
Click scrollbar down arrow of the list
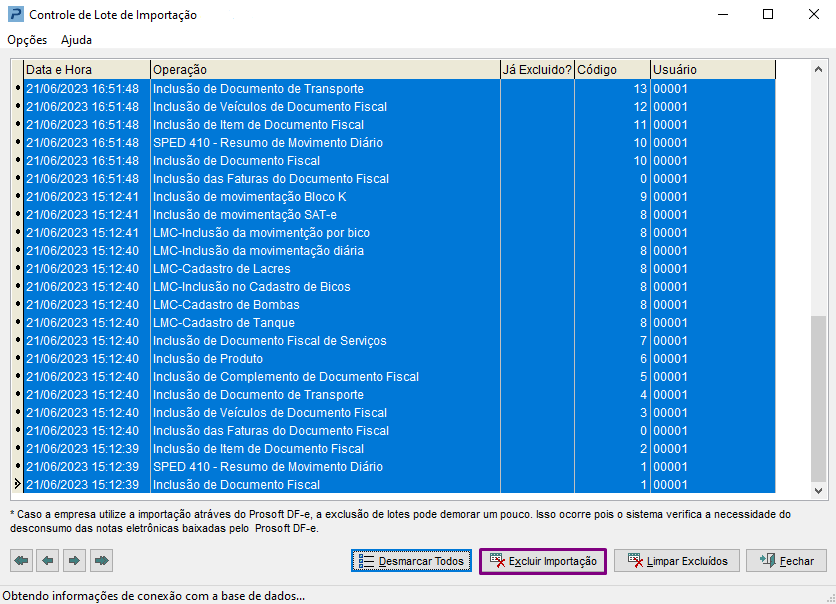pos(818,491)
